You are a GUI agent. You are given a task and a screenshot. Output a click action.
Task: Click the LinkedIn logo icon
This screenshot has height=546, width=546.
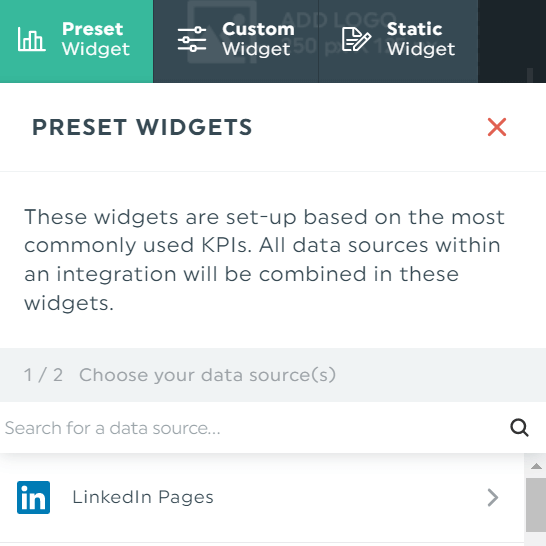point(33,497)
